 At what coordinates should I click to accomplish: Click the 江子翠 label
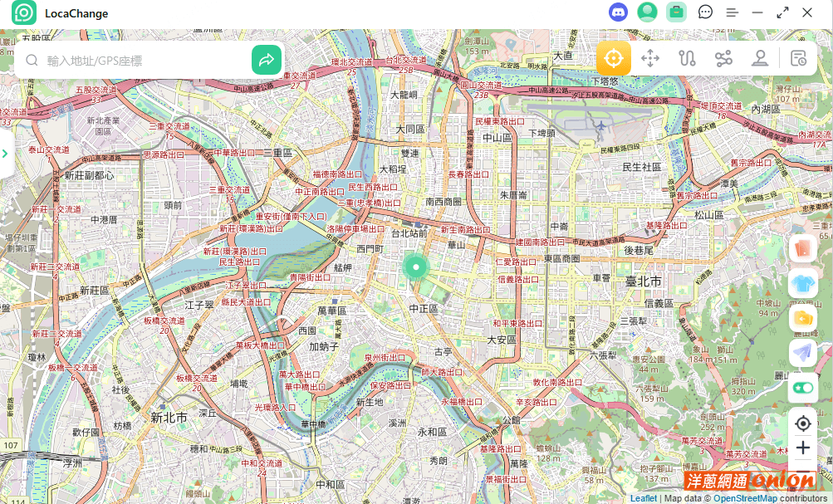[199, 305]
